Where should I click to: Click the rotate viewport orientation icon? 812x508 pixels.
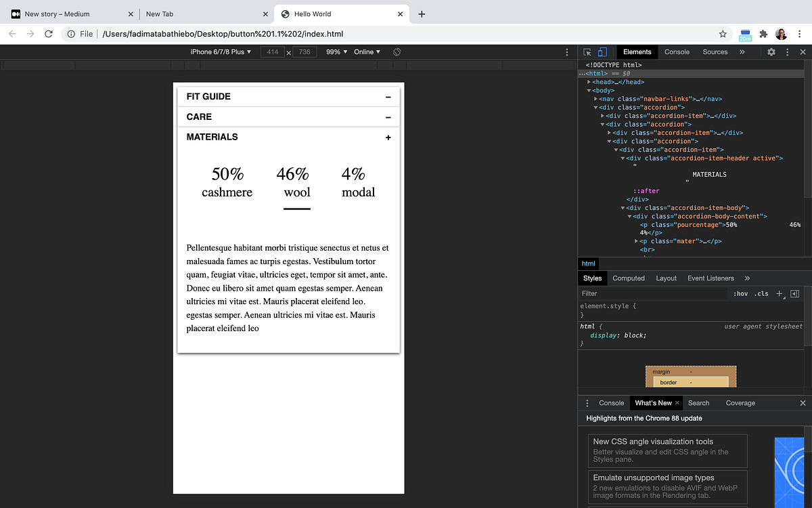click(397, 51)
